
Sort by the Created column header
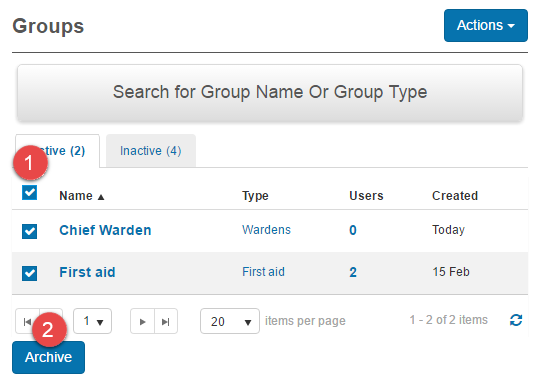pyautogui.click(x=455, y=196)
